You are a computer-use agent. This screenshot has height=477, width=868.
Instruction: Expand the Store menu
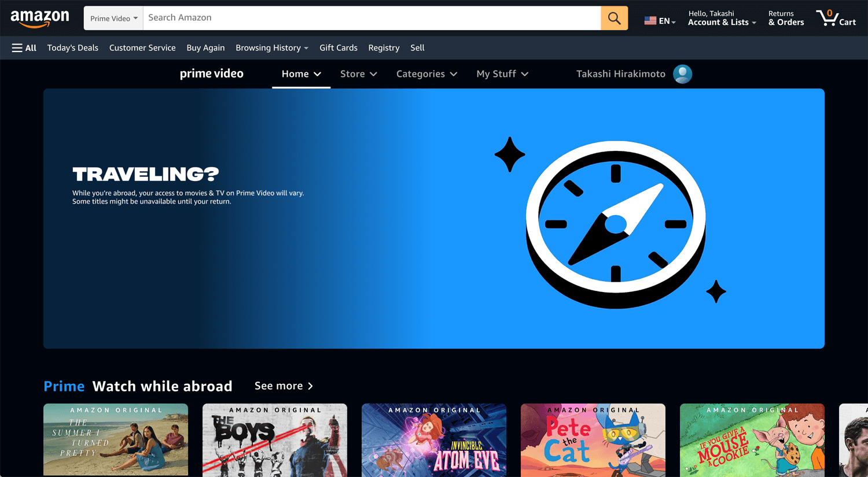(x=359, y=74)
